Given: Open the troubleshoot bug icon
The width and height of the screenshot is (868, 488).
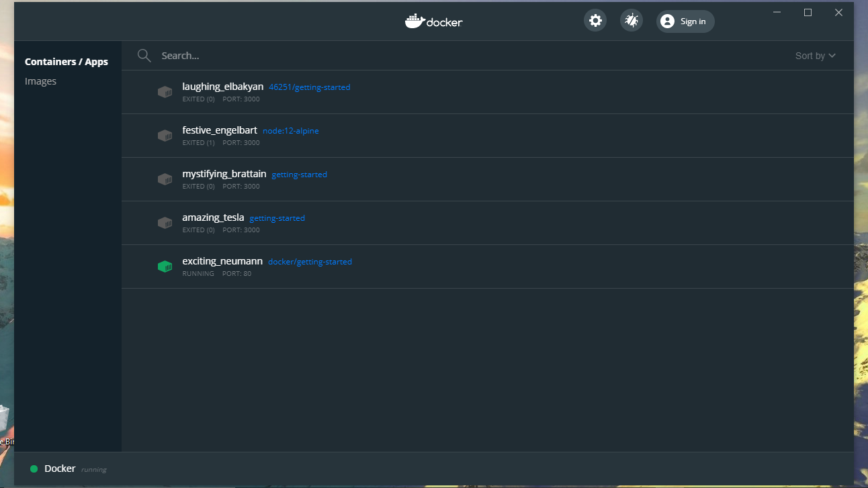Looking at the screenshot, I should (x=632, y=21).
